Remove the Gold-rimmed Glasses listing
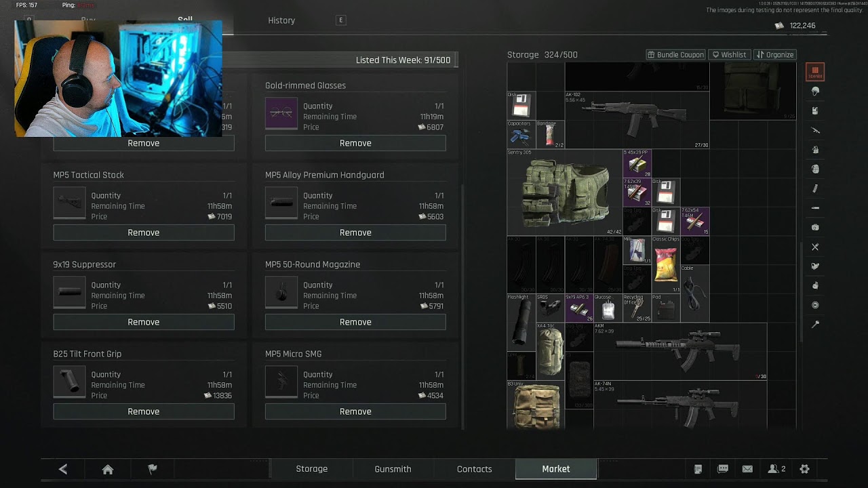Screen dimensions: 868x488 click(x=355, y=143)
